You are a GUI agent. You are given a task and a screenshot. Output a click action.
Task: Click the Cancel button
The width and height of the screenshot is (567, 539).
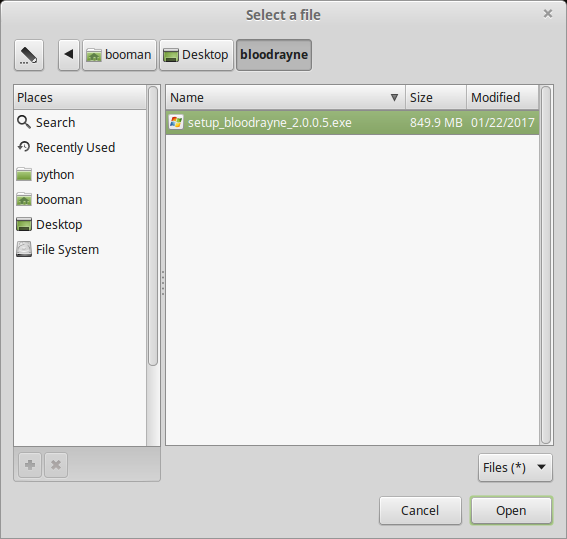tap(420, 510)
